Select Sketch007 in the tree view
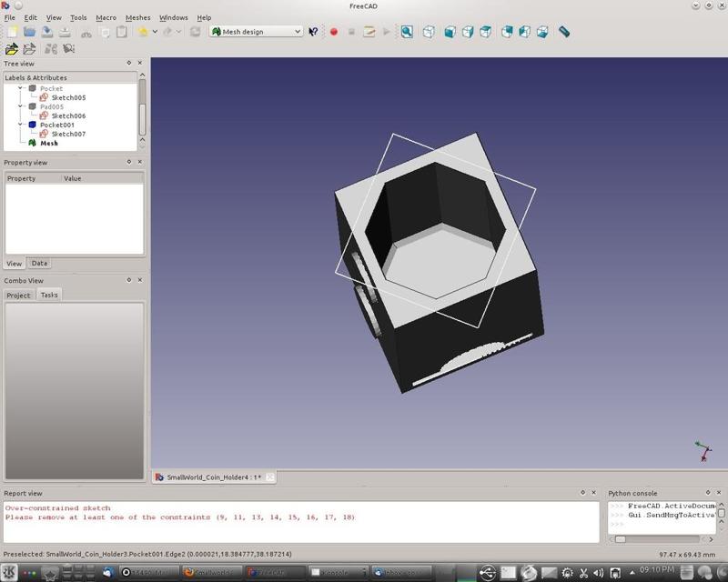 click(x=68, y=134)
